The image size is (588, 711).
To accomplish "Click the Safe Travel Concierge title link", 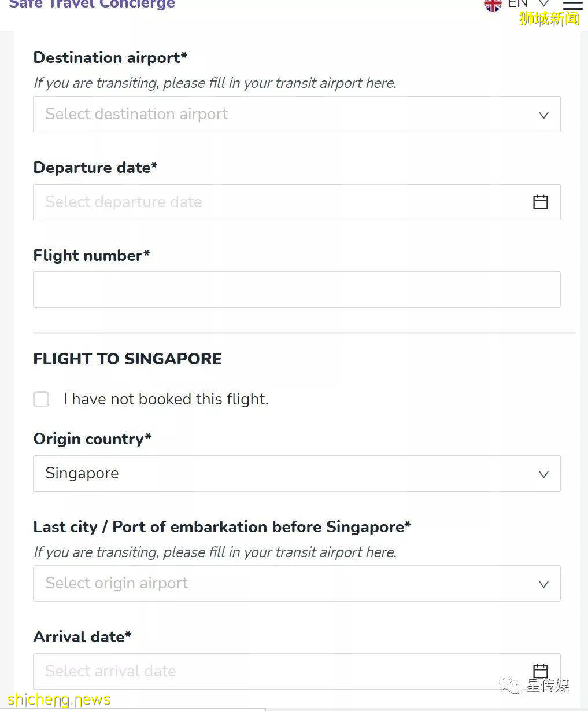I will coord(92,5).
